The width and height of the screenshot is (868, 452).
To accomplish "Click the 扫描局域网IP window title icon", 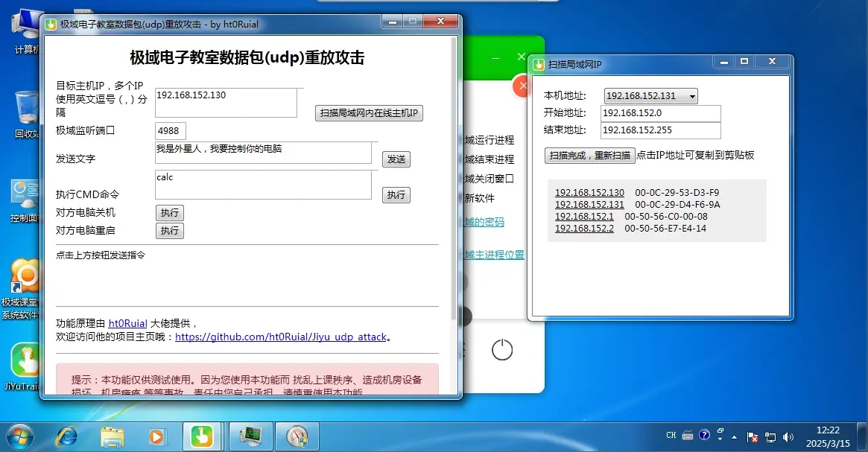I will [539, 64].
